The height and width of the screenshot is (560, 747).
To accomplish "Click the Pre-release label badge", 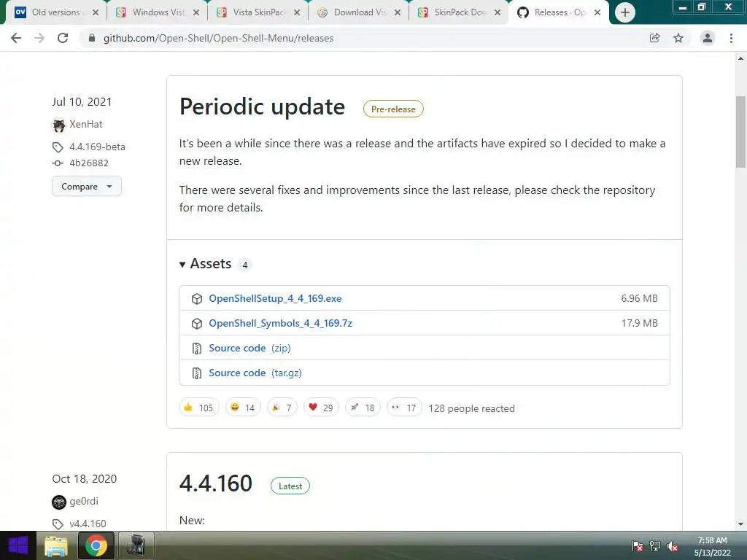I will pos(393,109).
